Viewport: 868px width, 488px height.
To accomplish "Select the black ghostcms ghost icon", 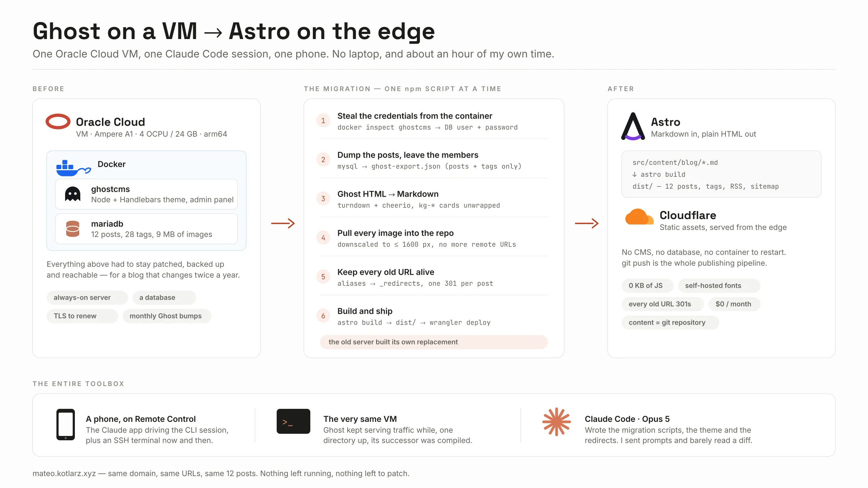I will [73, 194].
